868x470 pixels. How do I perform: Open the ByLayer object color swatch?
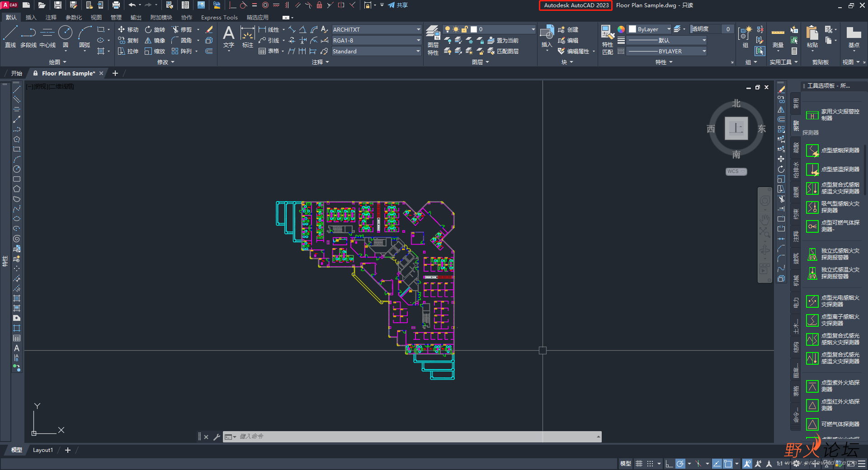pyautogui.click(x=649, y=29)
